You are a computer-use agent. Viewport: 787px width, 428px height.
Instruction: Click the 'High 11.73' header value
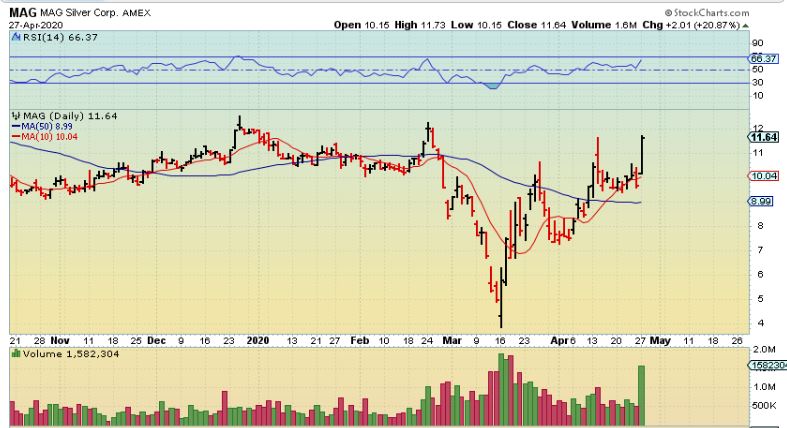click(420, 25)
